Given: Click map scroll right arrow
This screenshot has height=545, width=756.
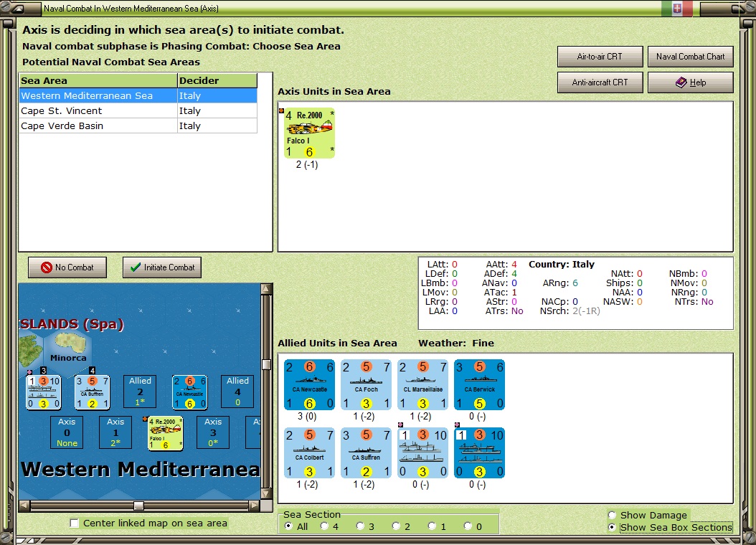Looking at the screenshot, I should 255,506.
